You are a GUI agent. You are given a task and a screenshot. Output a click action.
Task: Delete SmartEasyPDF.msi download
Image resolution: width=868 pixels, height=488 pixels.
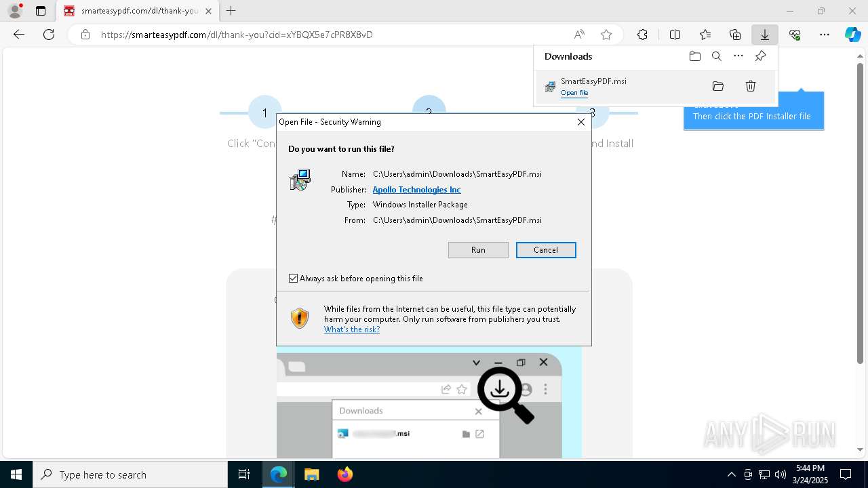pyautogui.click(x=751, y=86)
